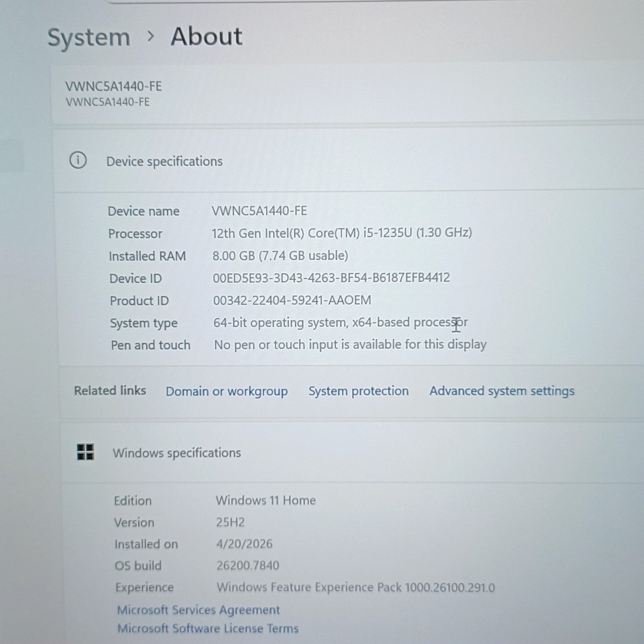Expand the Device specifications section header
This screenshot has width=644, height=644.
(349, 161)
